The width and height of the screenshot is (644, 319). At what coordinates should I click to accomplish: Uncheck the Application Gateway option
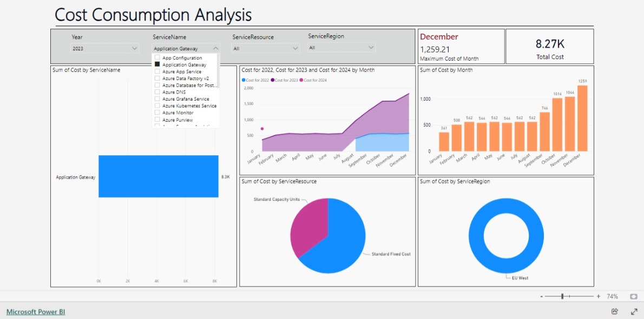(157, 64)
